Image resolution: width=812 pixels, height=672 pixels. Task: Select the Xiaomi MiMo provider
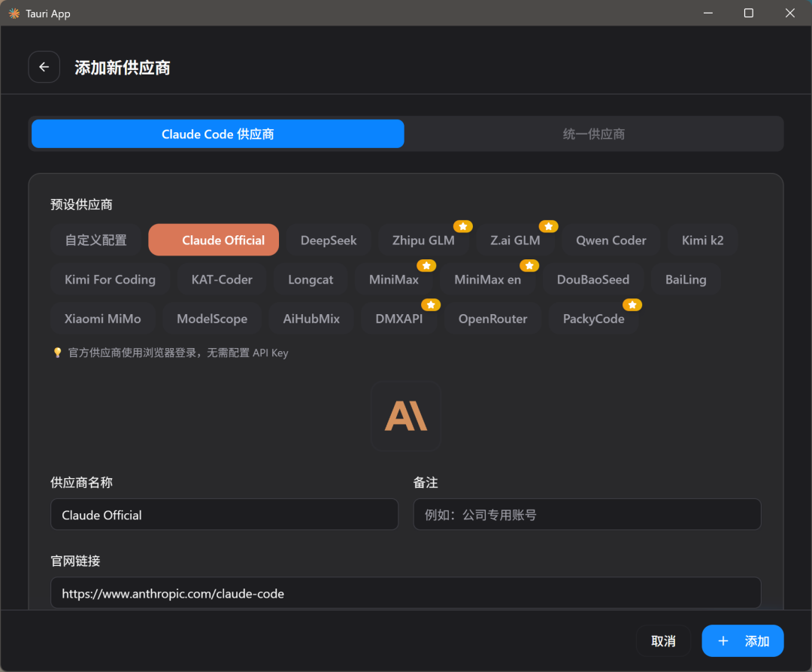point(102,318)
